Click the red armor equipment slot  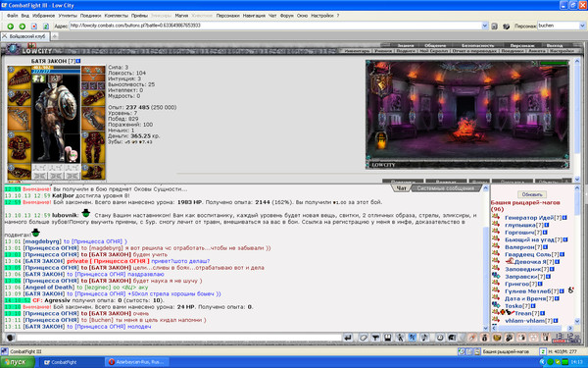(x=20, y=147)
